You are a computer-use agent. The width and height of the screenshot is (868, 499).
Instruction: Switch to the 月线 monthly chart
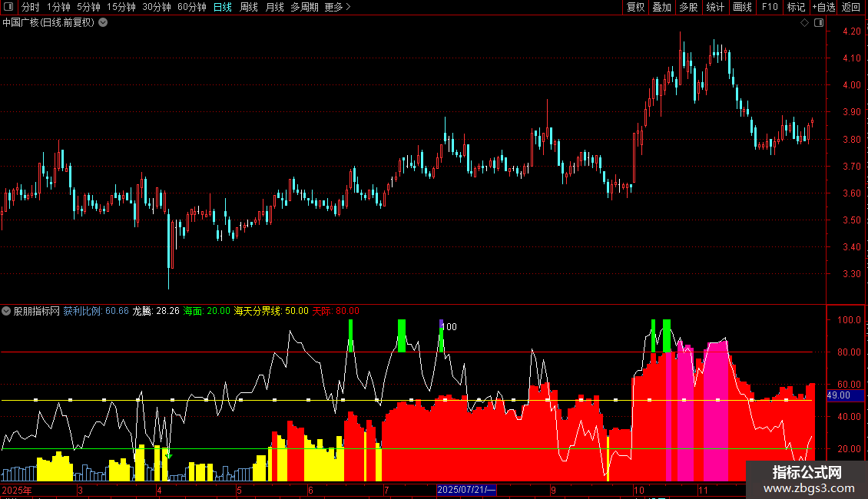[x=274, y=7]
